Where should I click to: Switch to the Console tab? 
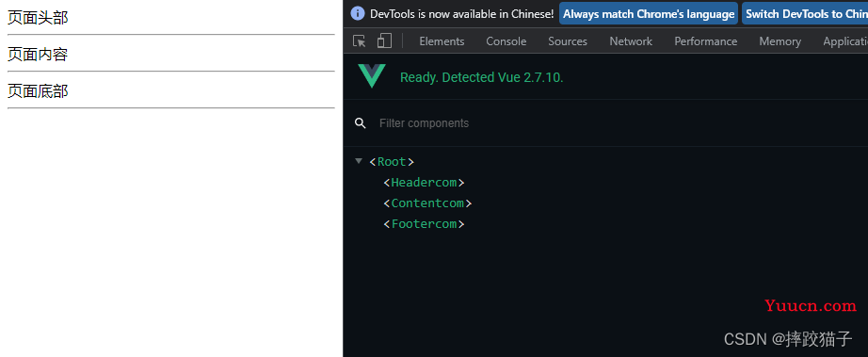[506, 41]
